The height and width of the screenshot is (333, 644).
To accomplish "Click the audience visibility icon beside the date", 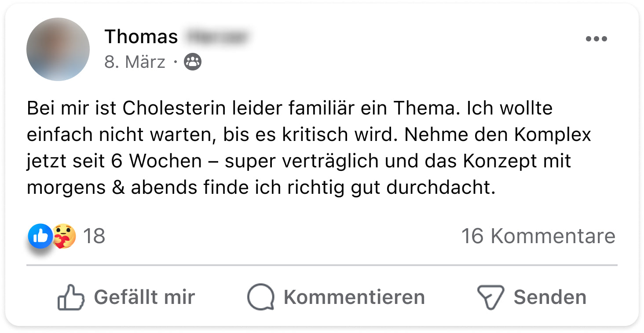I will pos(193,62).
